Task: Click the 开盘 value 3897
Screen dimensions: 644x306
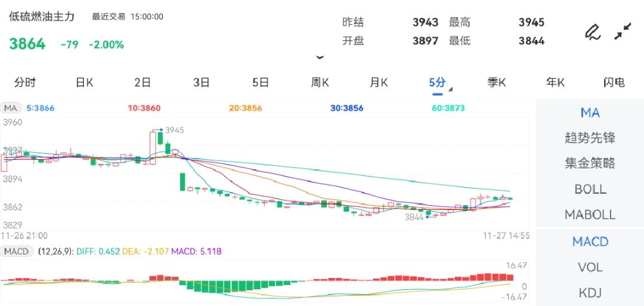Action: point(426,41)
